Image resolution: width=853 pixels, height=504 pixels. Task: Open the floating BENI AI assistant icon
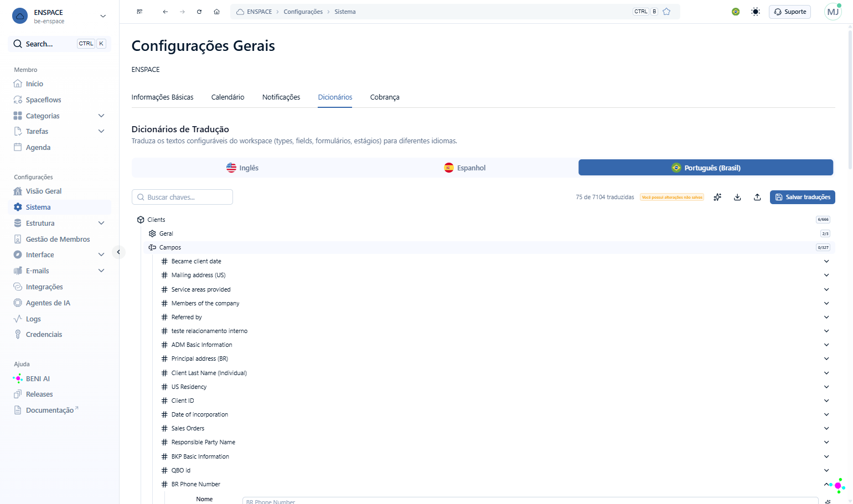(838, 486)
